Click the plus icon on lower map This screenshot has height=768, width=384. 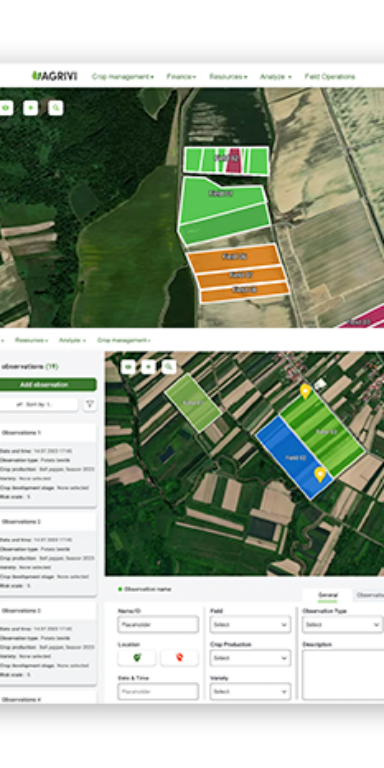click(148, 367)
